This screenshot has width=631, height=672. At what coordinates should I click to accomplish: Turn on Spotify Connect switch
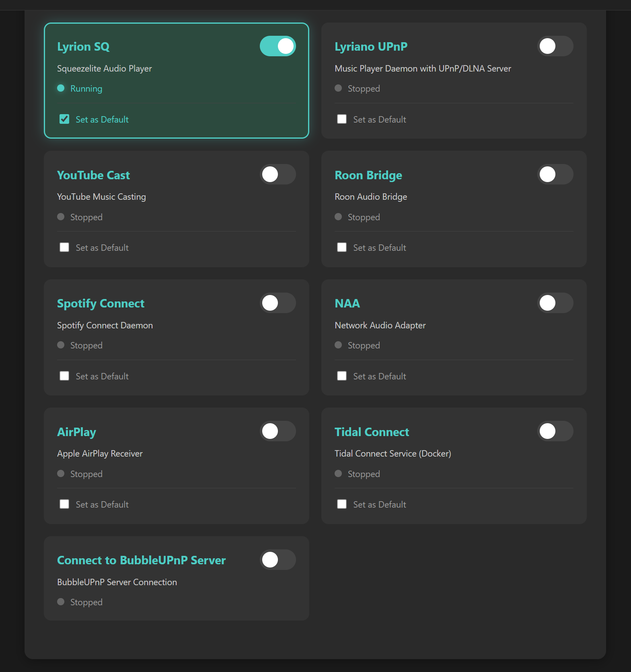pyautogui.click(x=278, y=303)
